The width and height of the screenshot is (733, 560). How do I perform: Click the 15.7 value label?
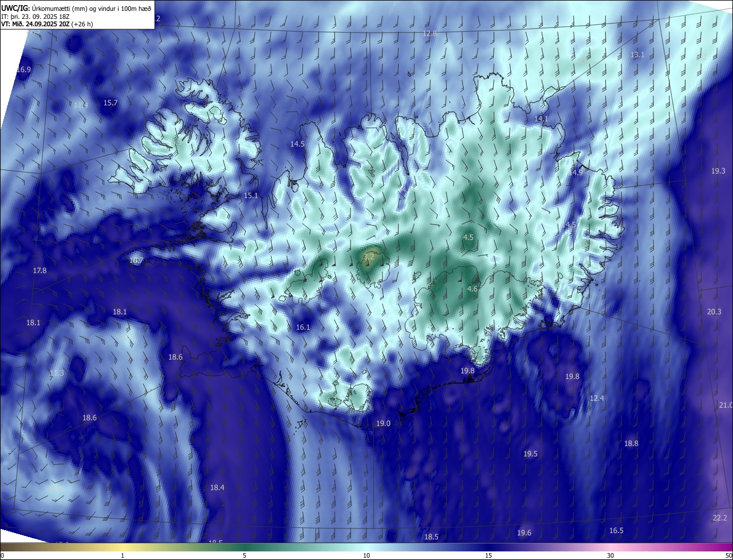(111, 102)
